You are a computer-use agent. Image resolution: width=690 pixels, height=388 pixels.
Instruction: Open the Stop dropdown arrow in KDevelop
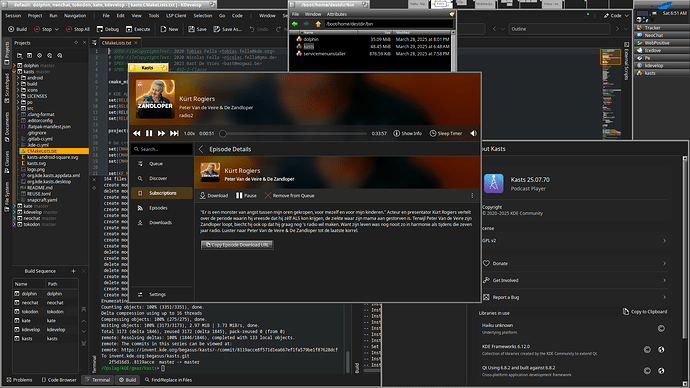(56, 29)
